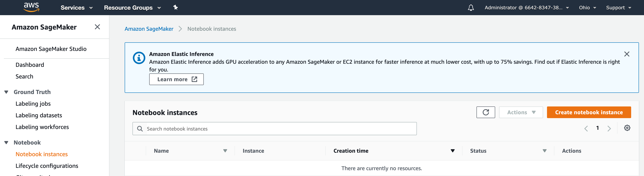Viewport: 644px width, 176px height.
Task: Dismiss the Elastic Inference banner
Action: click(x=627, y=54)
